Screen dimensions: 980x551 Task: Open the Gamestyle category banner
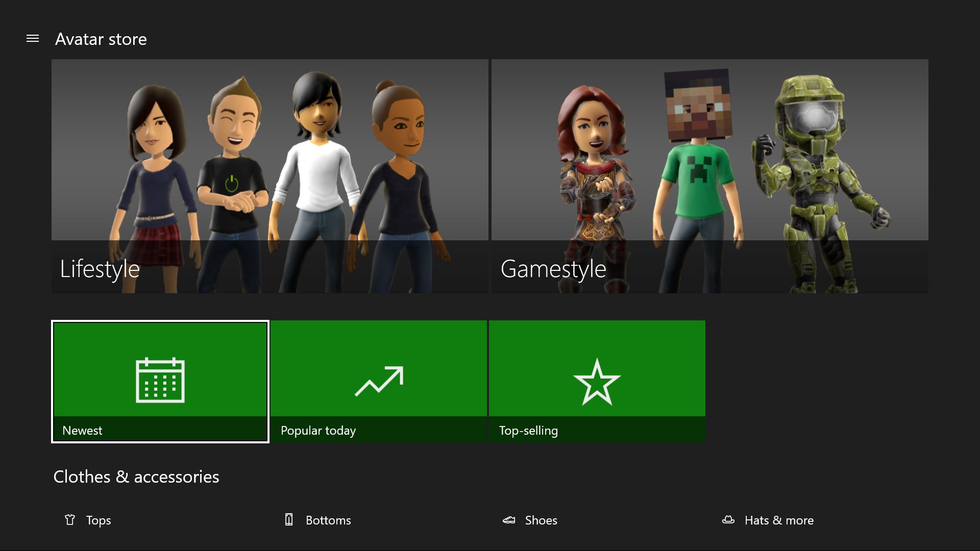709,176
